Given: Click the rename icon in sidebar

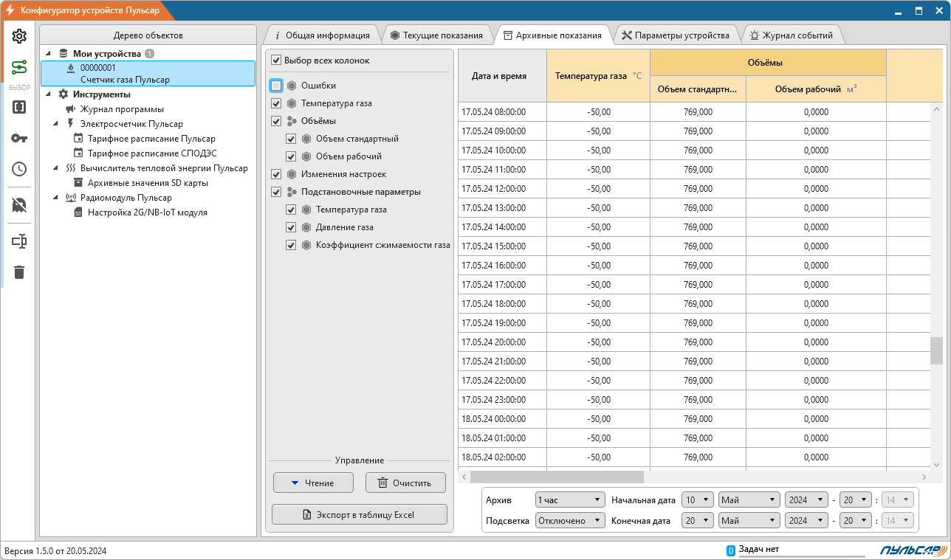Looking at the screenshot, I should tap(19, 241).
